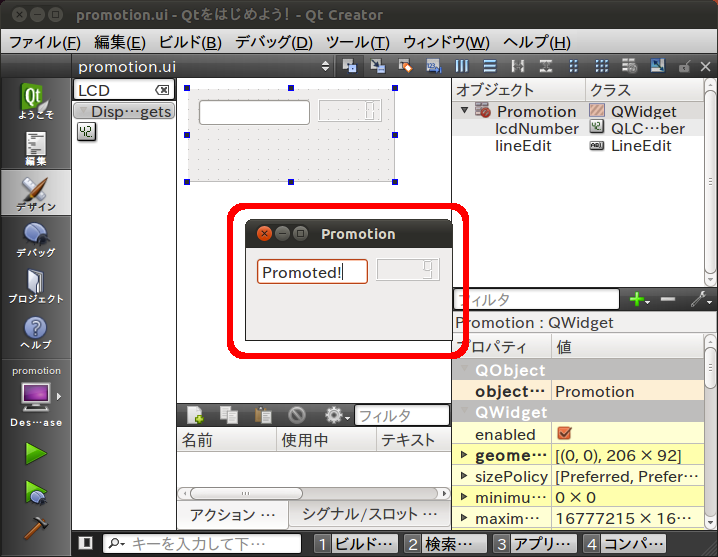Viewport: 718px width, 557px height.
Task: Expand the geometry property row
Action: tap(463, 456)
